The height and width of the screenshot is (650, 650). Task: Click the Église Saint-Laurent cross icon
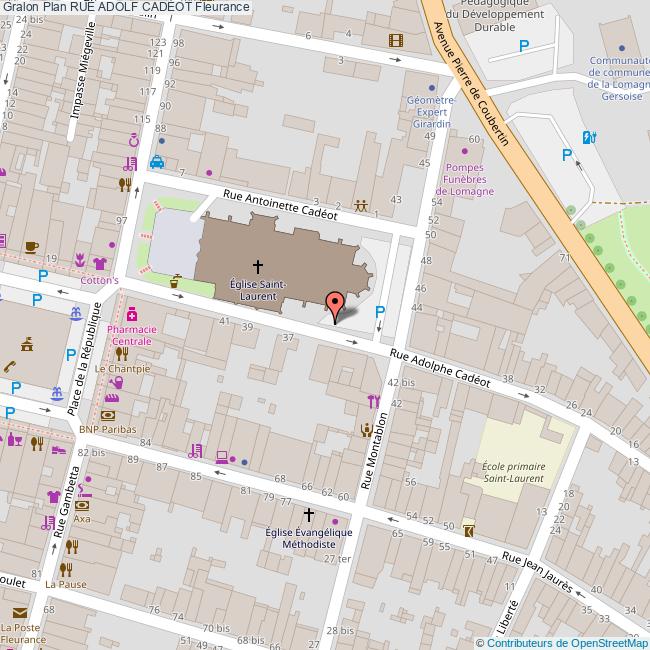258,266
